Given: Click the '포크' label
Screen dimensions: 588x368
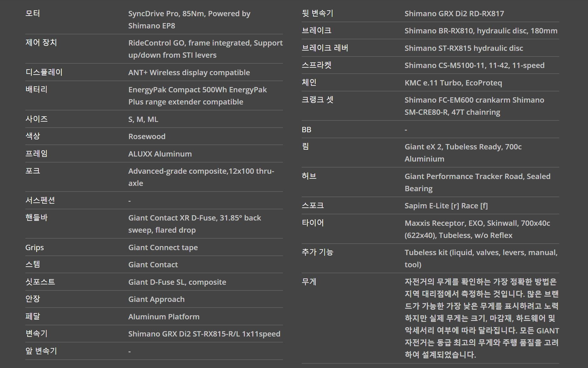Looking at the screenshot, I should click(33, 171).
